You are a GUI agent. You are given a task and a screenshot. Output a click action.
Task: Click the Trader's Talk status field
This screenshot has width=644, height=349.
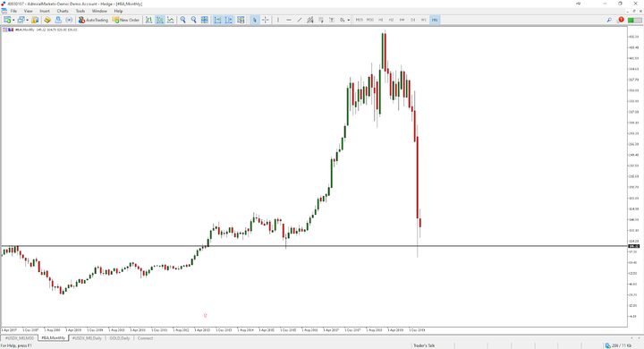coord(424,345)
